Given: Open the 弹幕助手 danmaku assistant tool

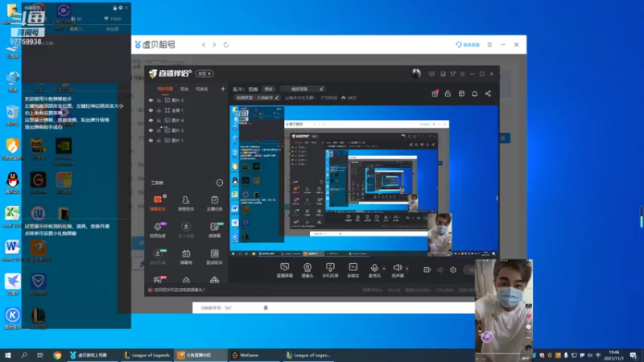Looking at the screenshot, I should 158,204.
